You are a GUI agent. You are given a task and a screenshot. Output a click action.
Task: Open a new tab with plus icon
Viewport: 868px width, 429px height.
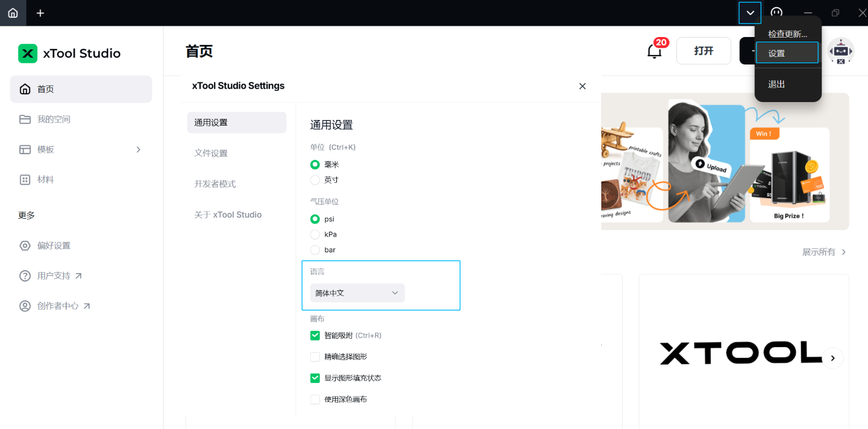point(40,13)
